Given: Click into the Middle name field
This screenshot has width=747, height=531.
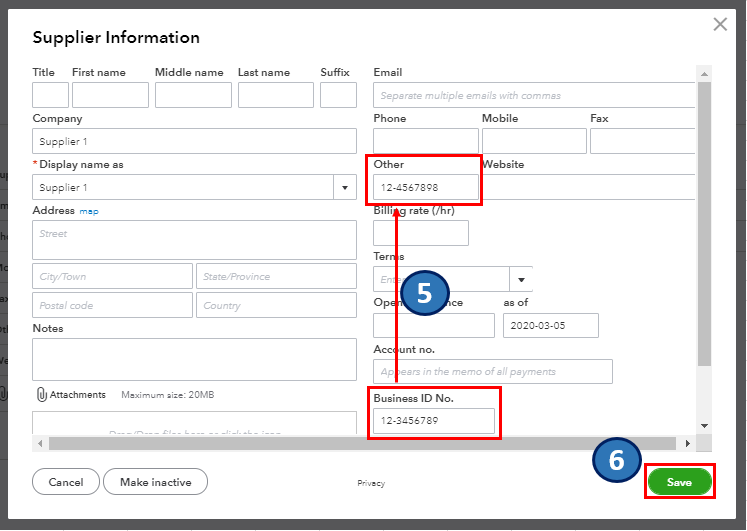Looking at the screenshot, I should click(x=193, y=95).
